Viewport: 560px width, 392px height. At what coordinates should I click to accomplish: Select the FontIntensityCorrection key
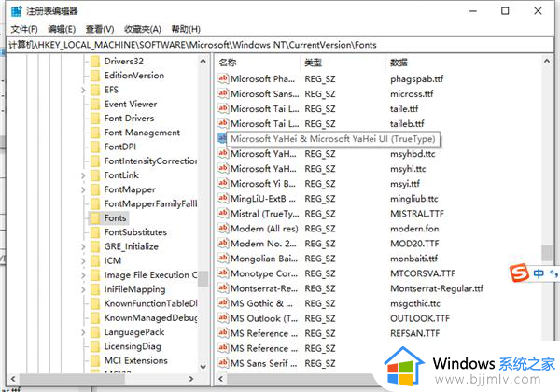150,161
